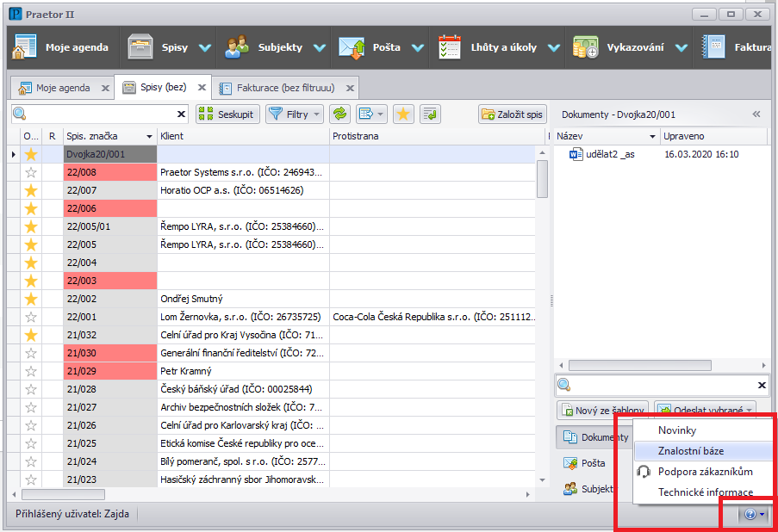Toggle favorite star for row 22/008

[x=31, y=172]
